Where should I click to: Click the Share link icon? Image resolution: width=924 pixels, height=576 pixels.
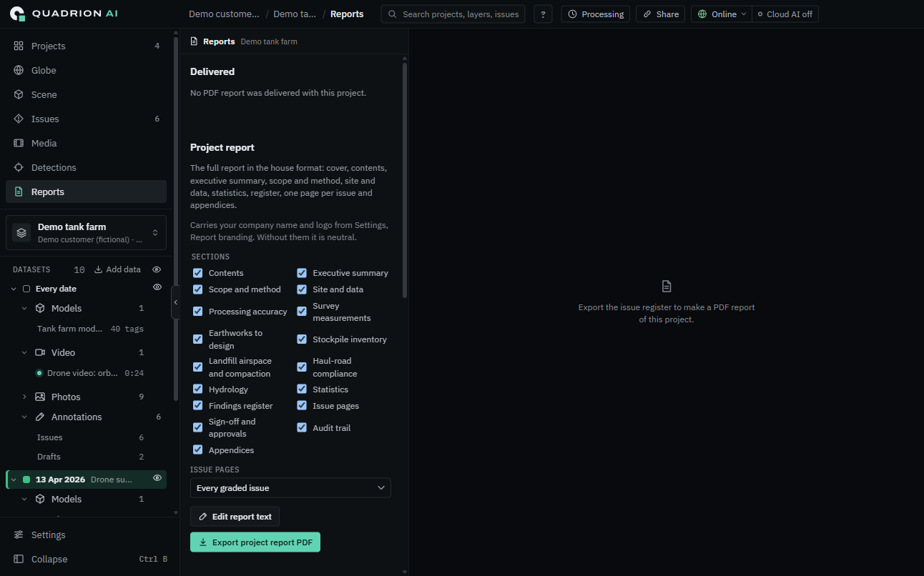click(x=647, y=14)
